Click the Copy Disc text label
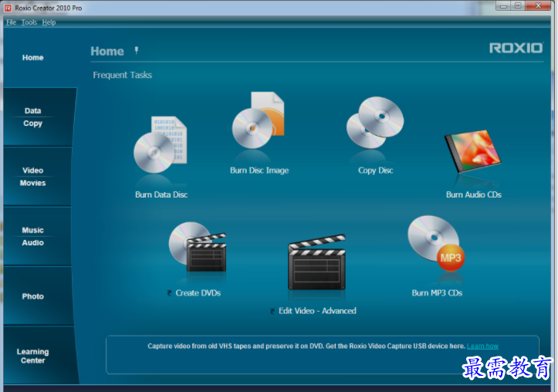The width and height of the screenshot is (558, 392). click(375, 171)
